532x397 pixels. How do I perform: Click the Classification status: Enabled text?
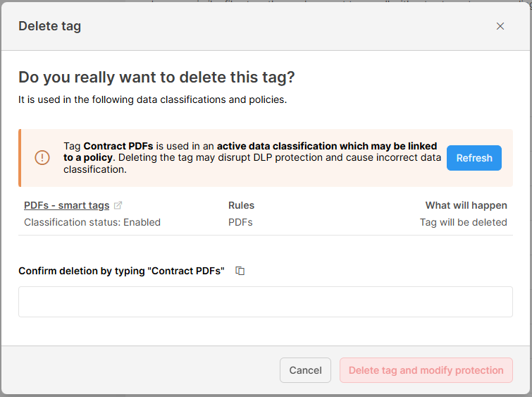[x=92, y=222]
